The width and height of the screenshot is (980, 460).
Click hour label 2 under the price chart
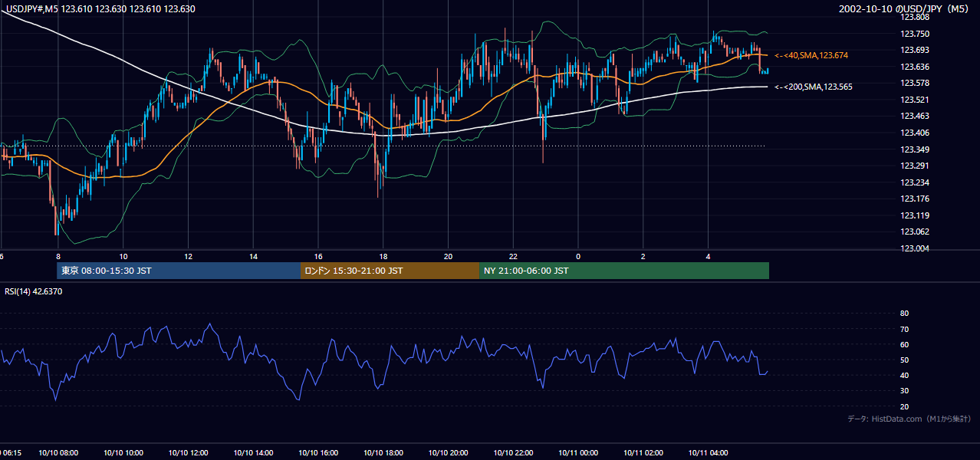pos(643,256)
